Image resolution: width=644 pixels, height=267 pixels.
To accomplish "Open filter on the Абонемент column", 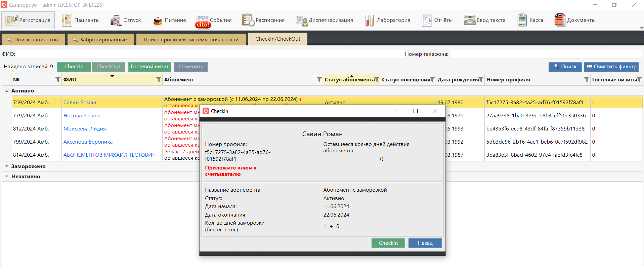I will click(x=319, y=80).
